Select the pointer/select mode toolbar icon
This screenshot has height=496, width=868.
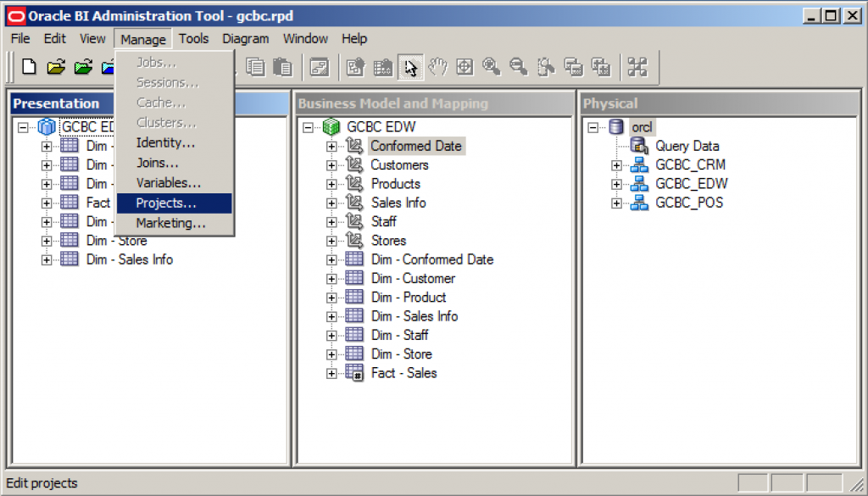(410, 66)
